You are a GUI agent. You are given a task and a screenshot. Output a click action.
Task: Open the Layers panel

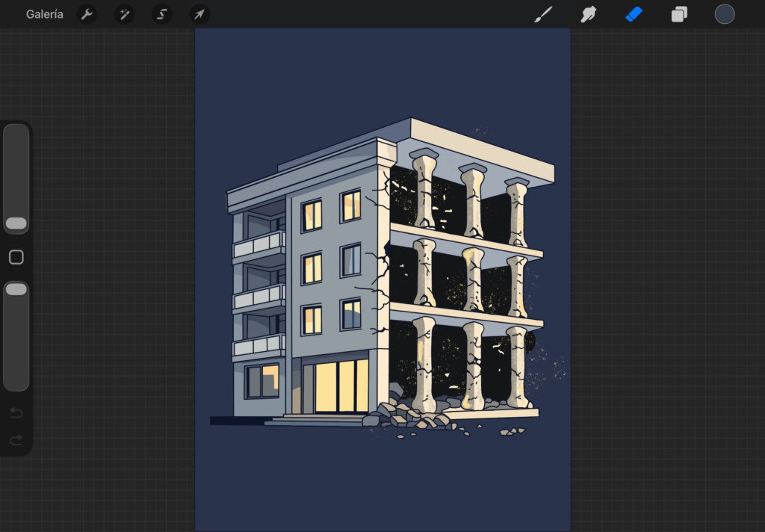point(679,14)
